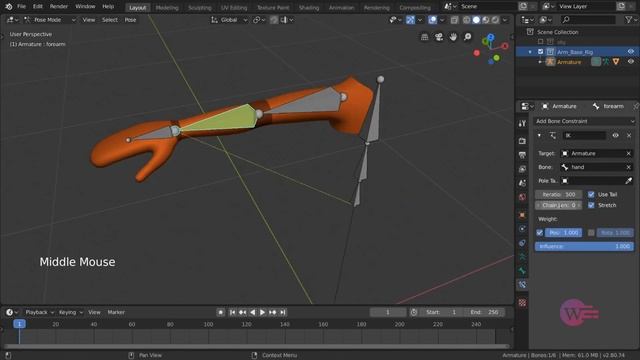This screenshot has height=360, width=640.
Task: Open the Output properties tab icon
Action: pos(522,155)
